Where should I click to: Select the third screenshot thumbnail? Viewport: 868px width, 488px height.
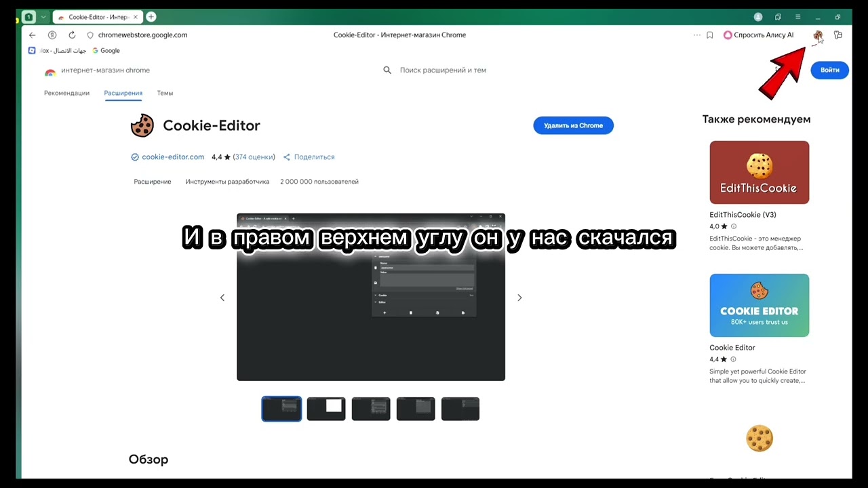[x=371, y=409]
